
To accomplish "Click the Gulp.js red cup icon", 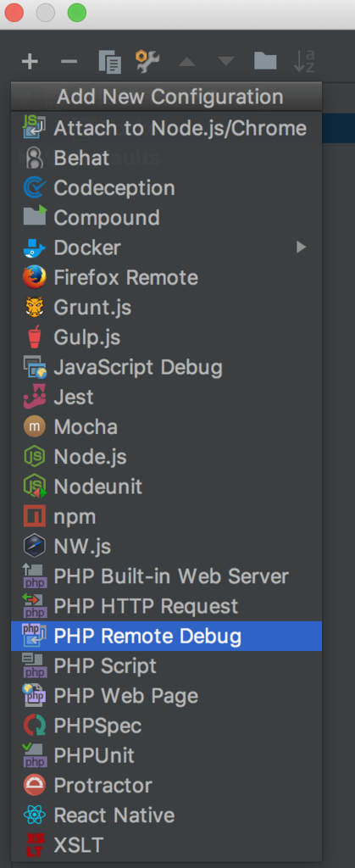I will point(34,337).
